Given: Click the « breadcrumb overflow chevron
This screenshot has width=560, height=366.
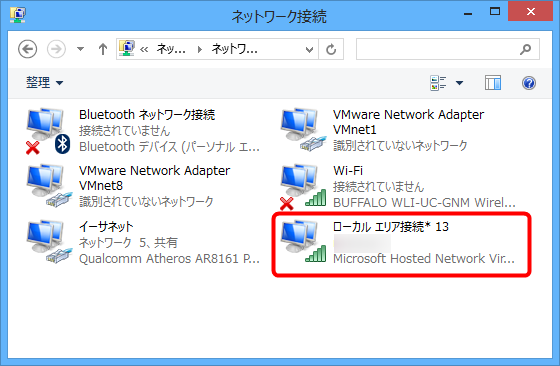Looking at the screenshot, I should click(144, 49).
